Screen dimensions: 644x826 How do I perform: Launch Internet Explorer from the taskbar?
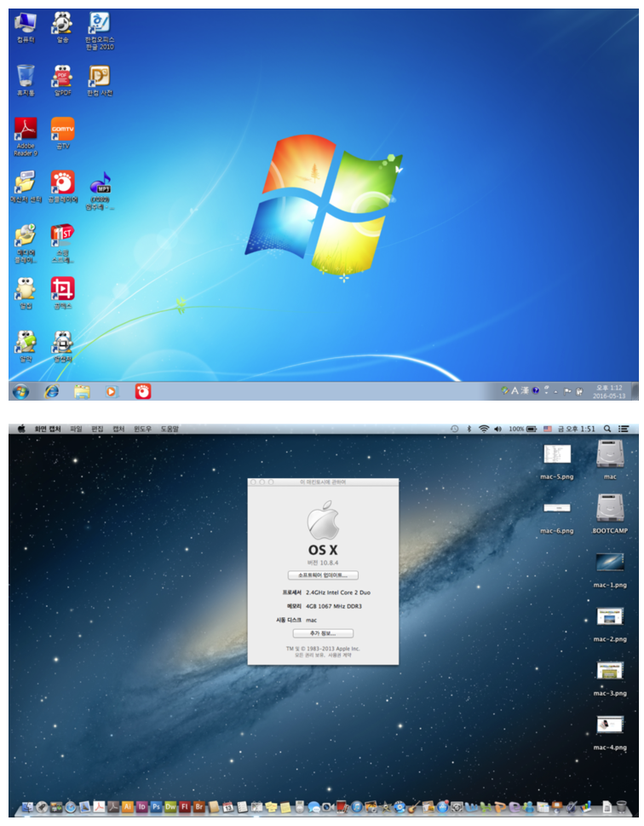[x=52, y=391]
